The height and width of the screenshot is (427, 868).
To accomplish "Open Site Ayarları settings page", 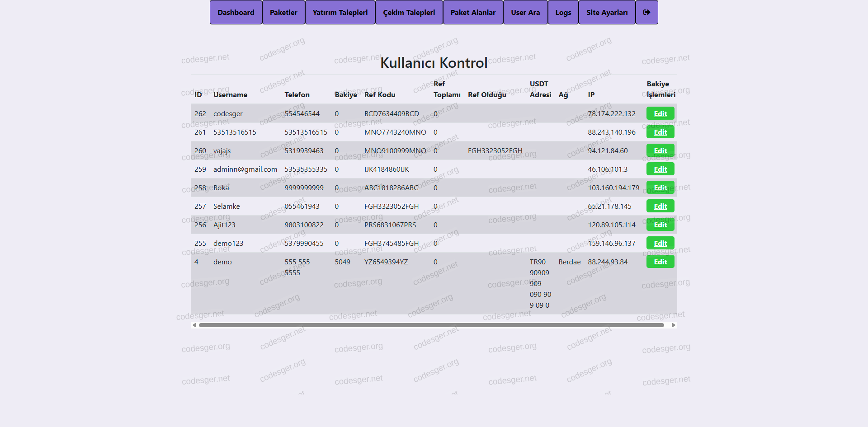I will tap(607, 12).
